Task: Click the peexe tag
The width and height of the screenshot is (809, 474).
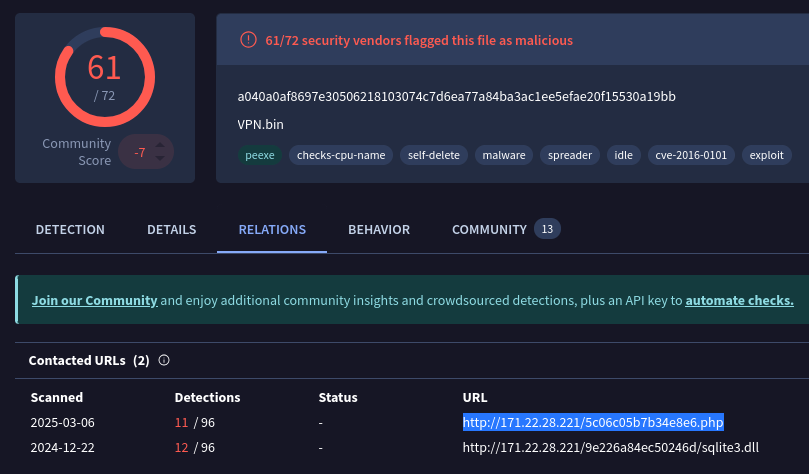Action: coord(259,155)
